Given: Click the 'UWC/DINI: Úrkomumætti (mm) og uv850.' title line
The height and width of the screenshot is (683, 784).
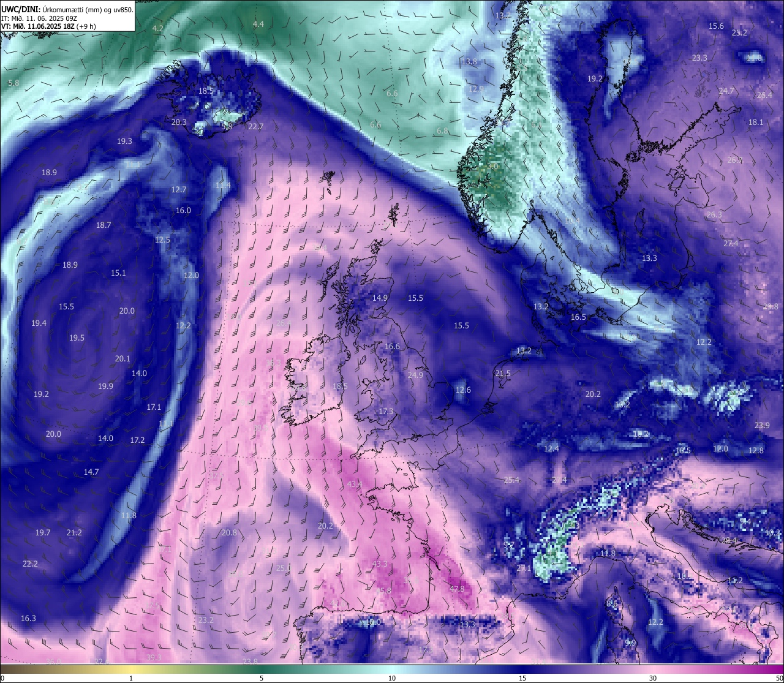Looking at the screenshot, I should tap(67, 10).
